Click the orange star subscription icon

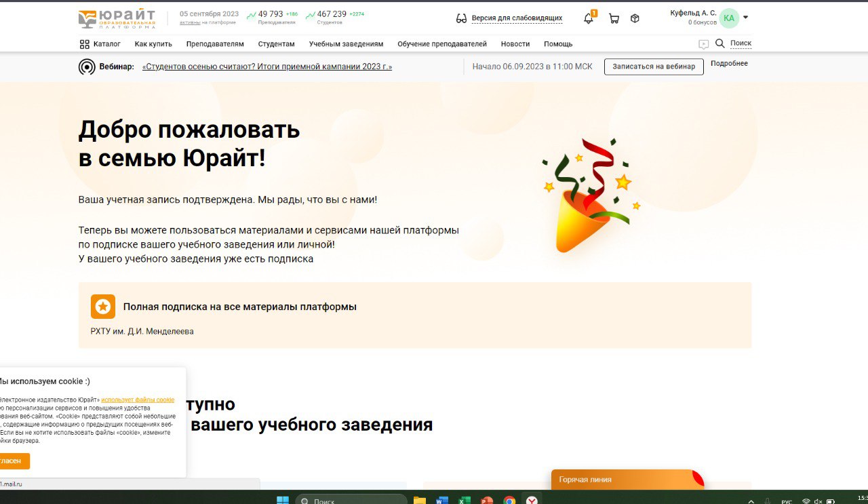103,307
